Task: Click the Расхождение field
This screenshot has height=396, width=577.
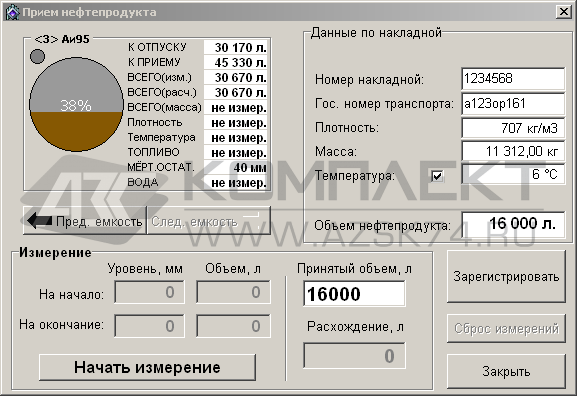Action: tap(354, 355)
